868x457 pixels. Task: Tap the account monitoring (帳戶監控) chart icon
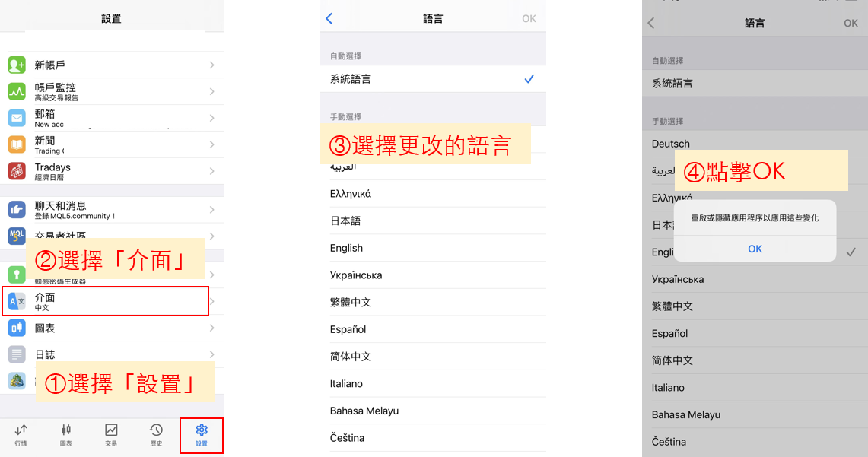click(x=17, y=91)
